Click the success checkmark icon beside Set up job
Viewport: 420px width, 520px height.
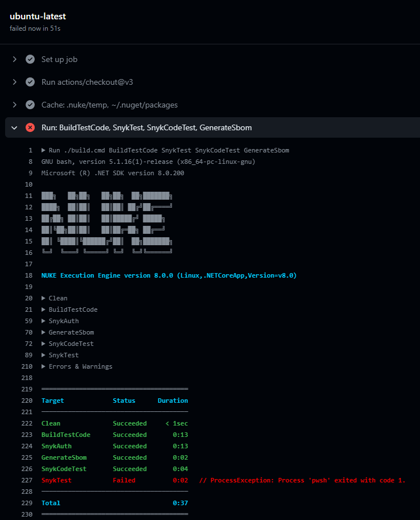point(30,59)
